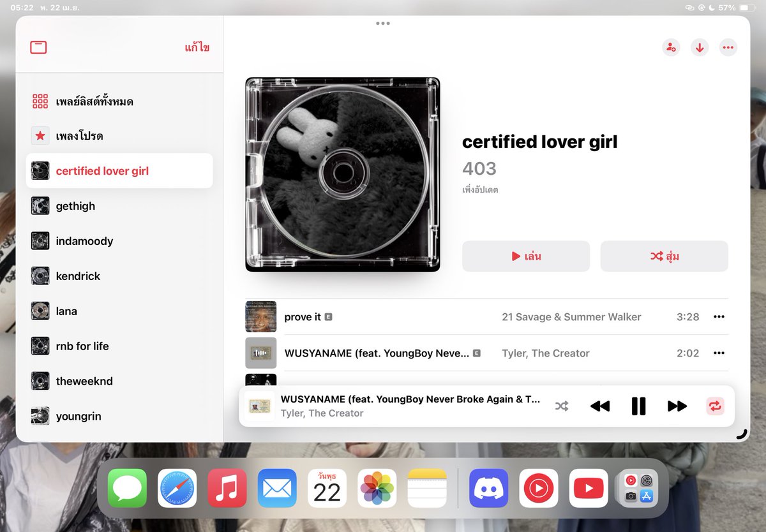Skip to previous track
Viewport: 766px width, 532px height.
pos(600,406)
